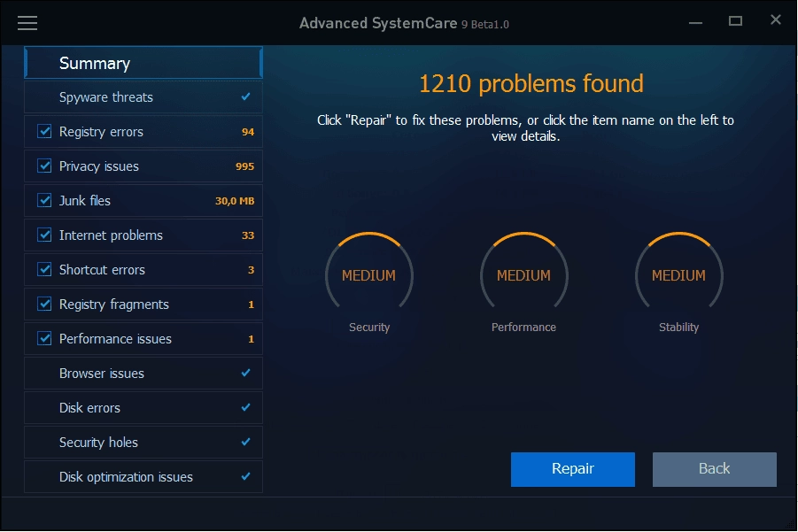The height and width of the screenshot is (532, 798).
Task: Select the Summary tab
Action: tap(143, 63)
